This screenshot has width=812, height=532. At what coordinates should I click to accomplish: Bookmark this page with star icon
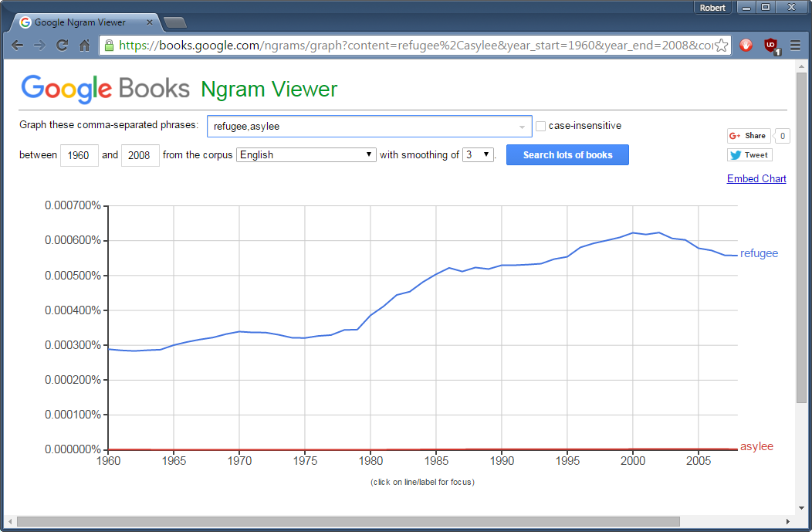[x=722, y=46]
